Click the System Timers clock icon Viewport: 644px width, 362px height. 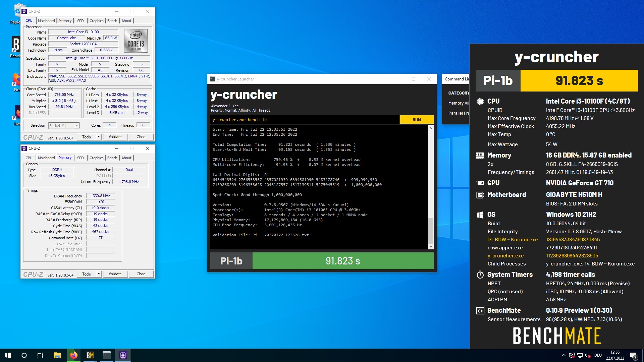coord(480,275)
